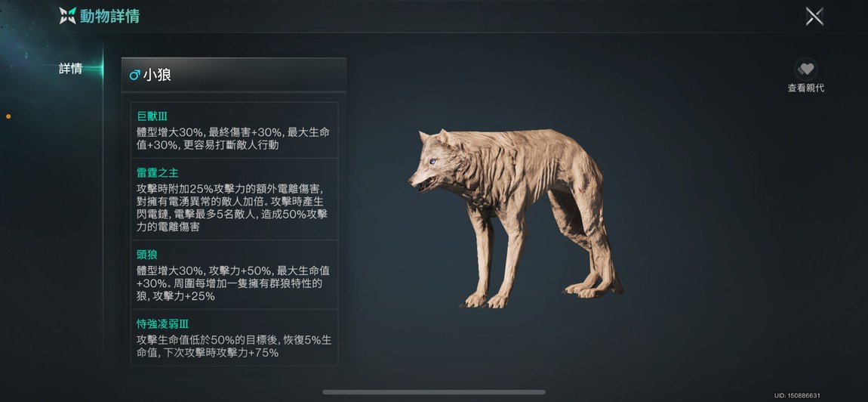
Task: Tap the bottom home indicator bar
Action: pyautogui.click(x=434, y=392)
